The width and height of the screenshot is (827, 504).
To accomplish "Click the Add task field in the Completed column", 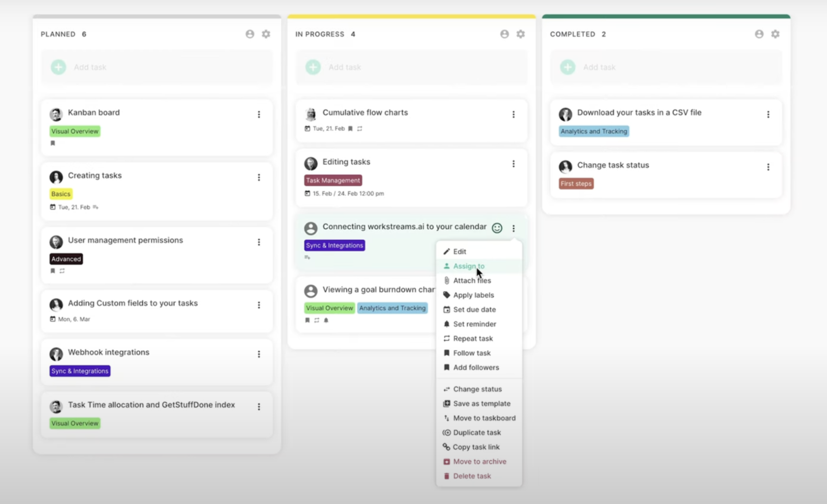I will click(x=666, y=67).
